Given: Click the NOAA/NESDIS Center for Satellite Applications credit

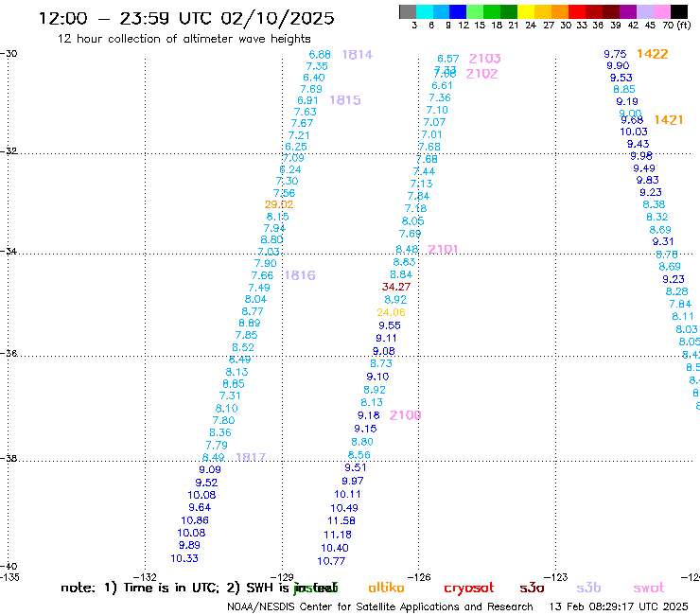Looking at the screenshot, I should [380, 607].
